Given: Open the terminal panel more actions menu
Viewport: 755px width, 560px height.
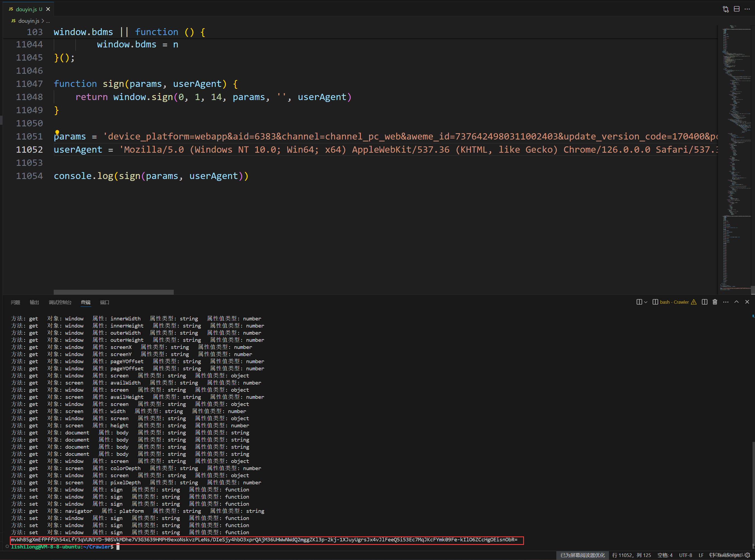Looking at the screenshot, I should pyautogui.click(x=725, y=302).
